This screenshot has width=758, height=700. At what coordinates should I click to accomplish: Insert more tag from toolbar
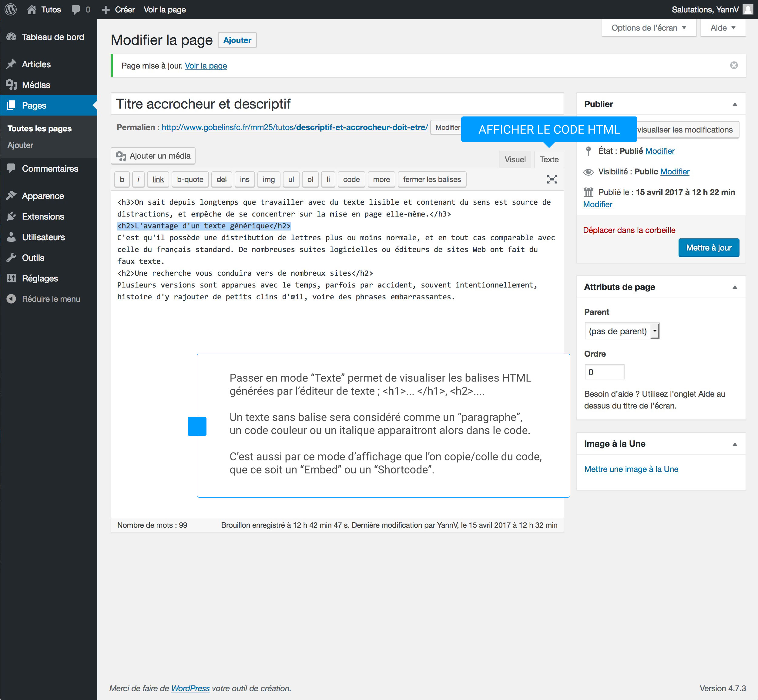click(381, 180)
